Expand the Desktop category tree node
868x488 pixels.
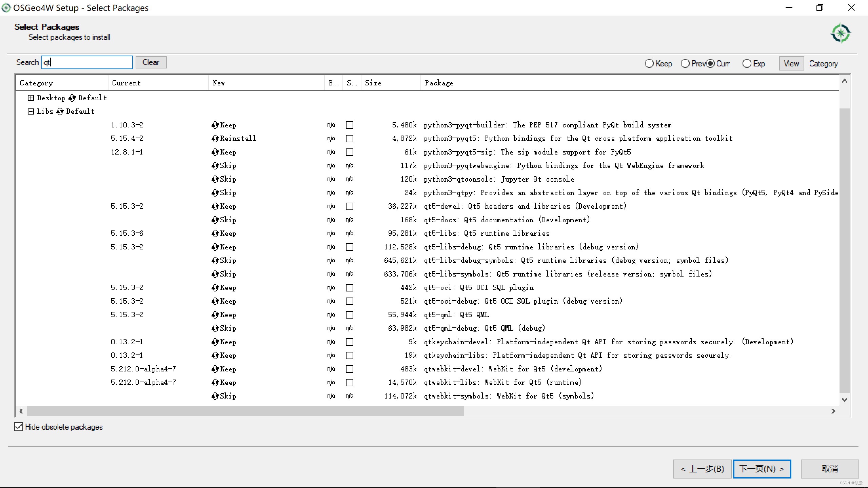pos(31,98)
